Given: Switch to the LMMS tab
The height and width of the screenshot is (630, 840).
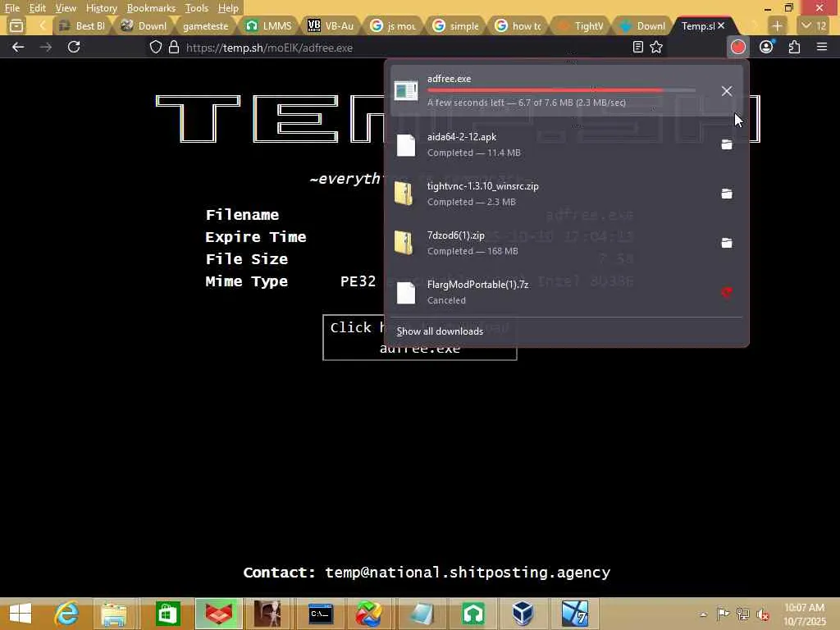Looking at the screenshot, I should click(269, 25).
